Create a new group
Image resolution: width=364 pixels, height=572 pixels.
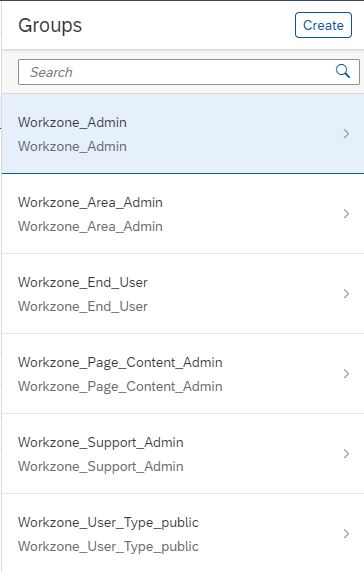click(323, 25)
